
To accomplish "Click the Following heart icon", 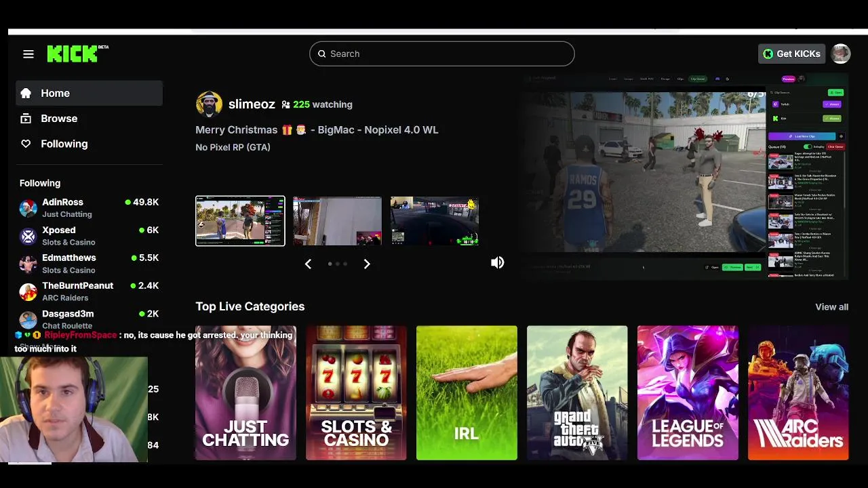I will pyautogui.click(x=26, y=144).
